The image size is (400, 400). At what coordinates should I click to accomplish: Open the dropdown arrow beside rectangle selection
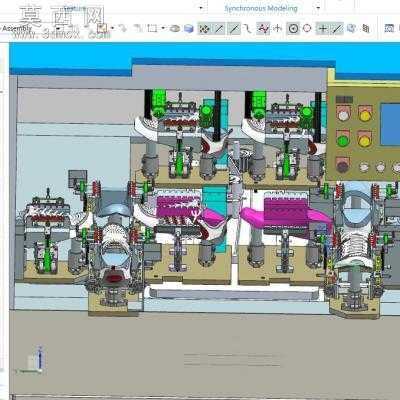click(x=163, y=28)
